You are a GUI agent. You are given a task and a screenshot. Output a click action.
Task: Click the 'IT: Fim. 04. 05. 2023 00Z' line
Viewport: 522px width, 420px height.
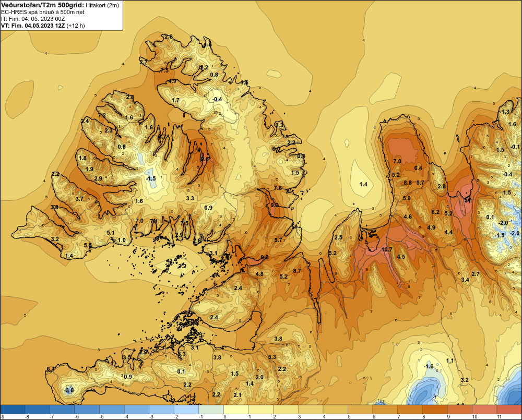point(33,19)
